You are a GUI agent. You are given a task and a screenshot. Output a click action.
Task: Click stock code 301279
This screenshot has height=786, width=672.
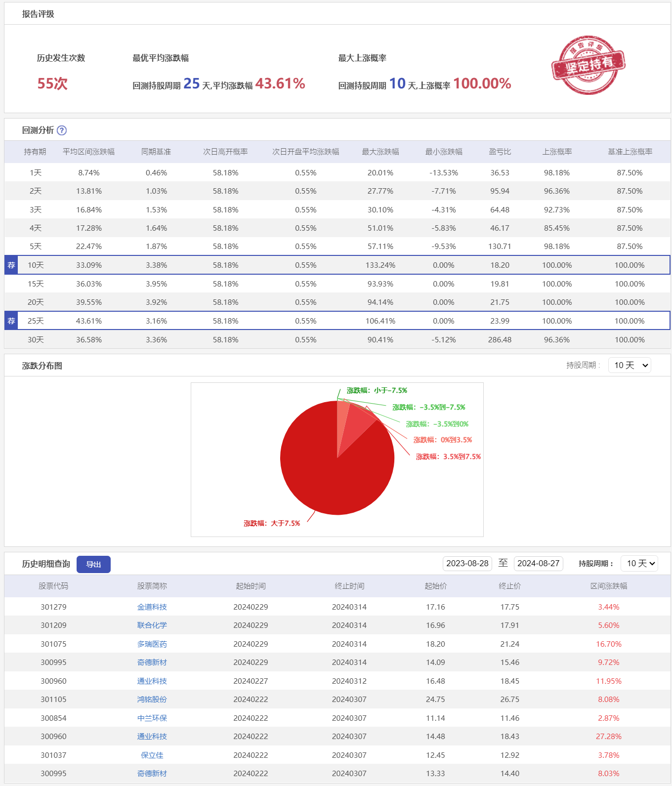pyautogui.click(x=53, y=607)
